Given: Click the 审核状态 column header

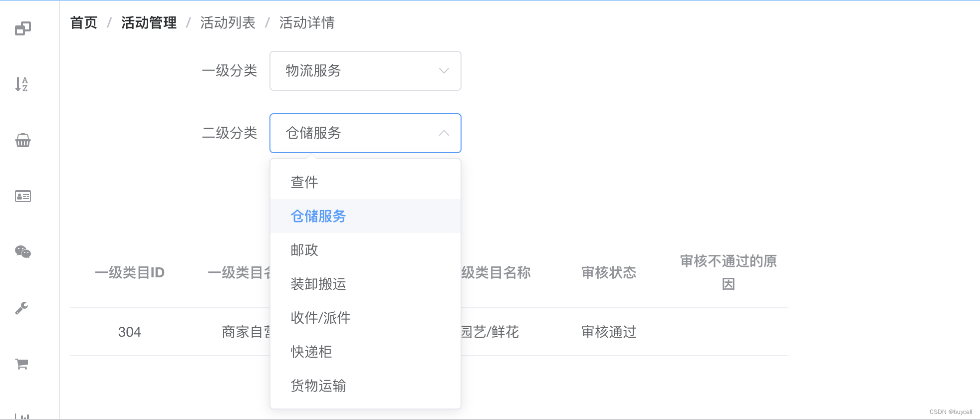Looking at the screenshot, I should (x=609, y=273).
